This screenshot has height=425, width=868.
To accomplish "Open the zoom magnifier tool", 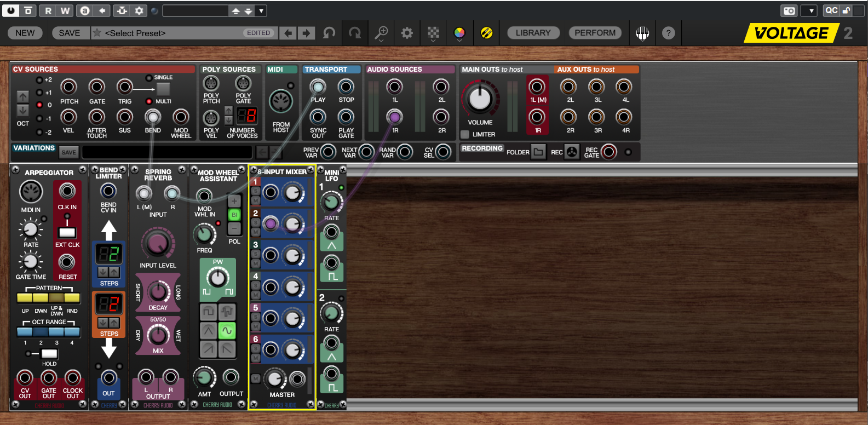I will [381, 33].
